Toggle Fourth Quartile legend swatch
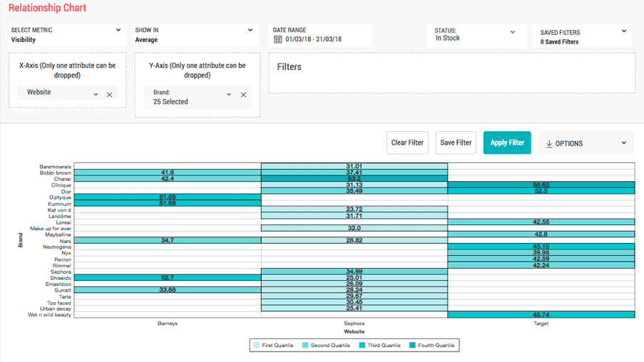644x362 pixels. [412, 345]
